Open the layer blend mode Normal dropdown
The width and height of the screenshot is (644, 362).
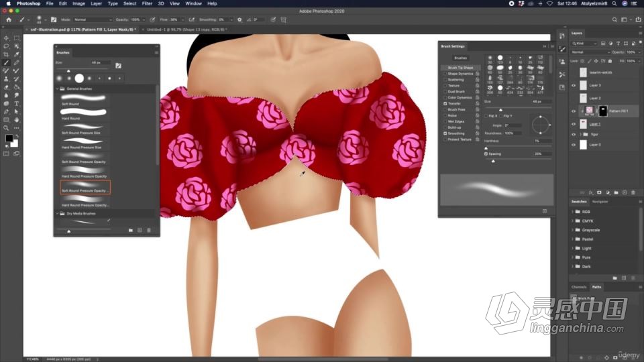tap(590, 52)
